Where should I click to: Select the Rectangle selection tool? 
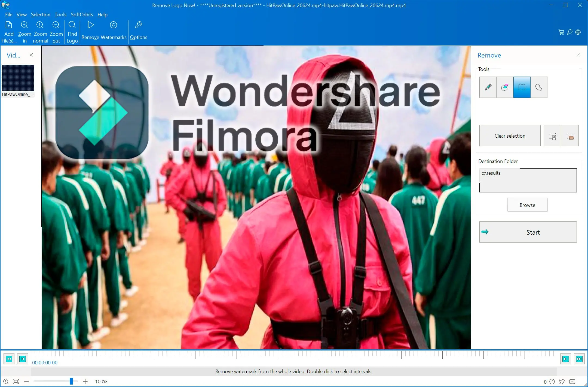tap(522, 87)
